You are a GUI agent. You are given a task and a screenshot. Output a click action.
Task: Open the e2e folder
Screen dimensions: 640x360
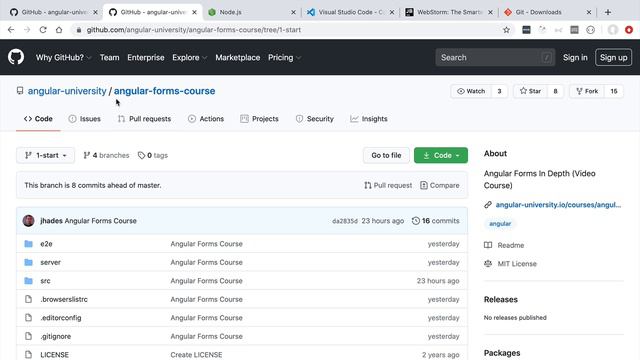[x=46, y=244]
